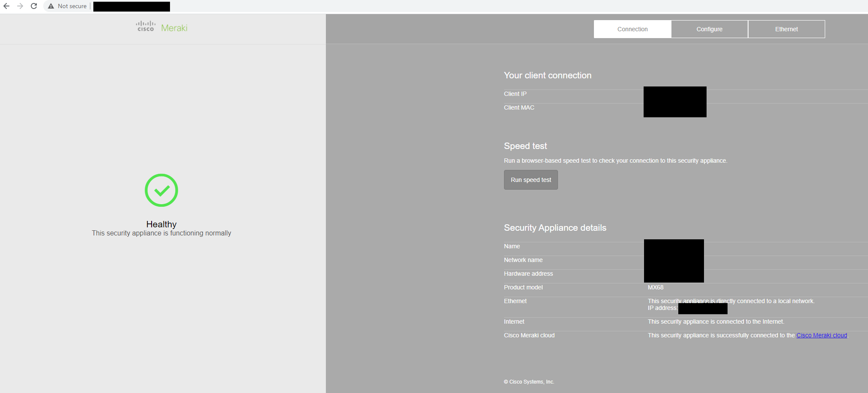Open the Cisco Meraki cloud link
The height and width of the screenshot is (393, 868).
click(821, 335)
